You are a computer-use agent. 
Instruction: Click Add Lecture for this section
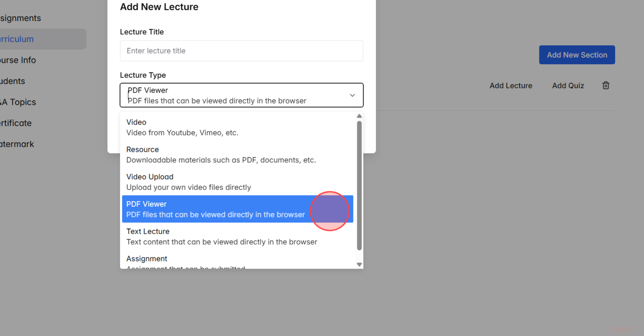click(511, 85)
